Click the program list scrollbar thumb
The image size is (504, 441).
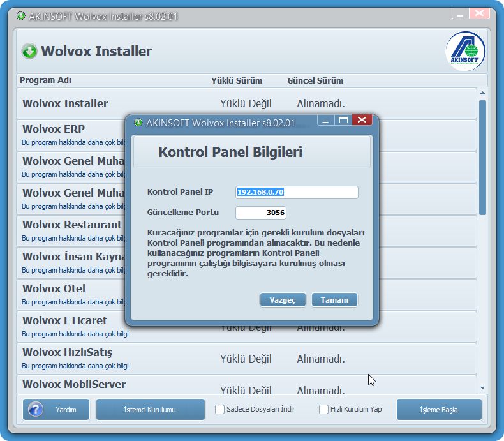482,158
